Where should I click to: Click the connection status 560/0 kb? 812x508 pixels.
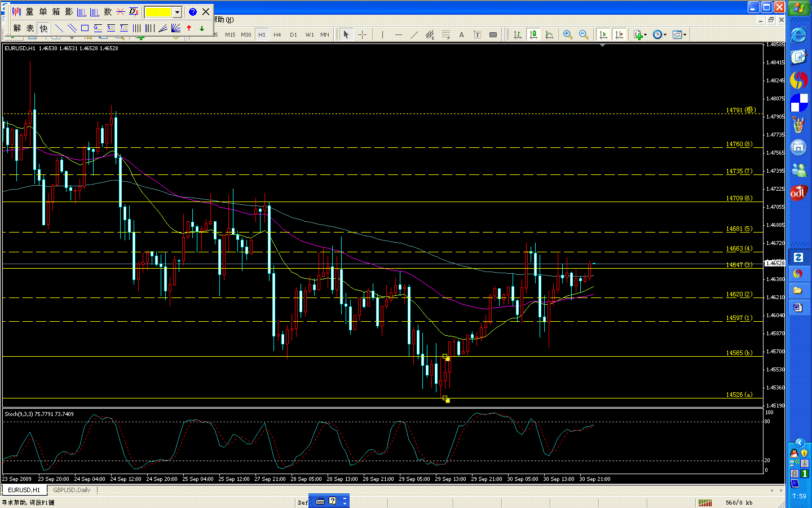739,502
